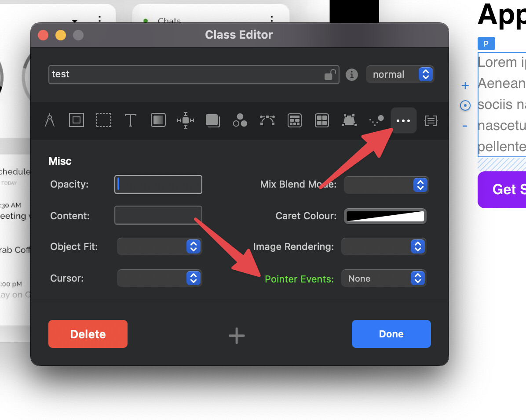526x420 pixels.
Task: Switch to the three-dots Misc tab
Action: 403,120
